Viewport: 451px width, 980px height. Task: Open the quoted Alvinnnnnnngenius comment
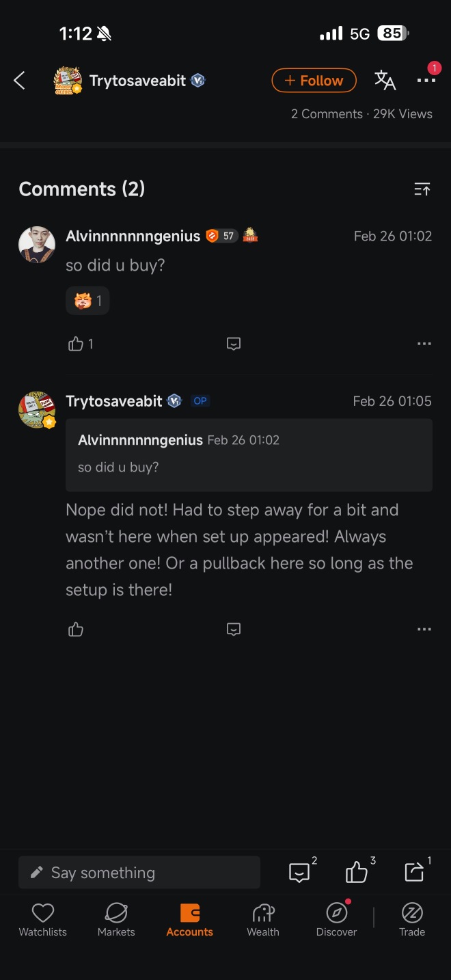tap(249, 454)
